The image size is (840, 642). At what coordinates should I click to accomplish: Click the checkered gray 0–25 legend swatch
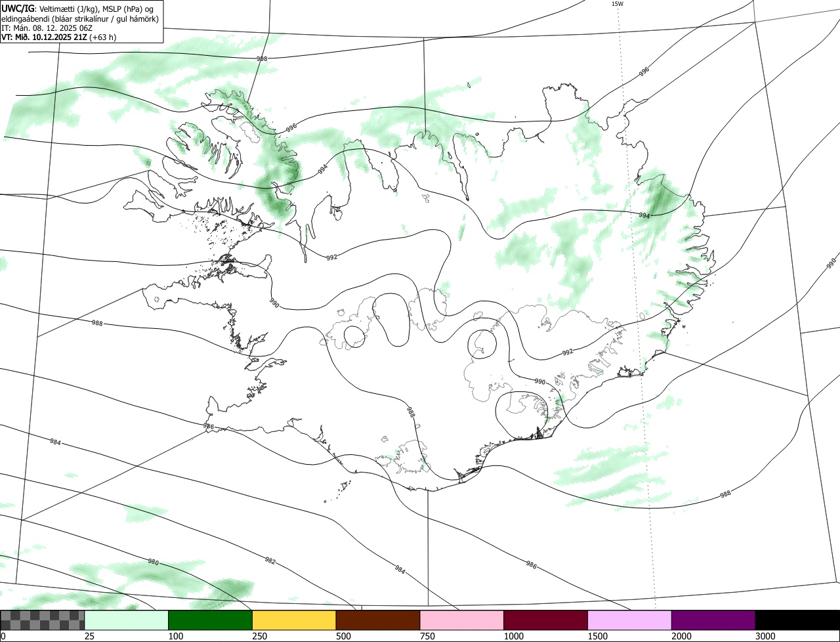point(43,620)
